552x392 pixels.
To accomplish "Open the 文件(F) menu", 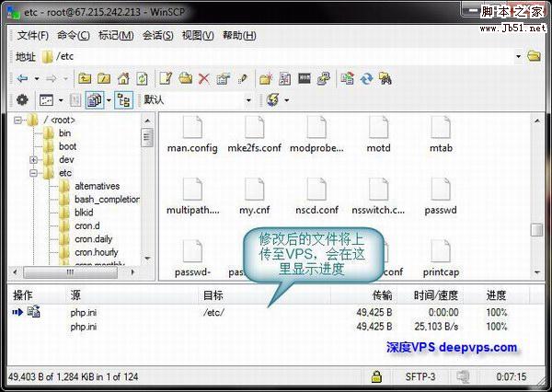I will [x=32, y=35].
